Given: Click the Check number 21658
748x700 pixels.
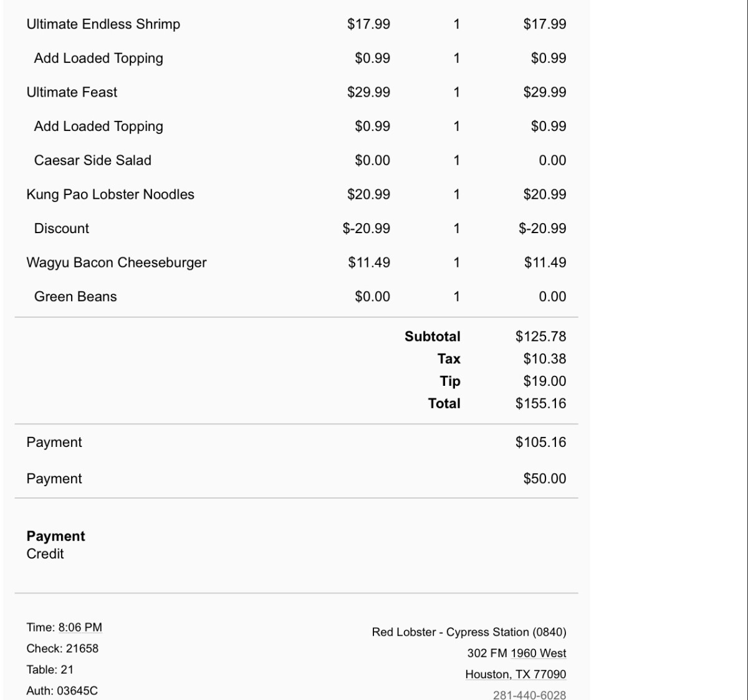Looking at the screenshot, I should 82,649.
